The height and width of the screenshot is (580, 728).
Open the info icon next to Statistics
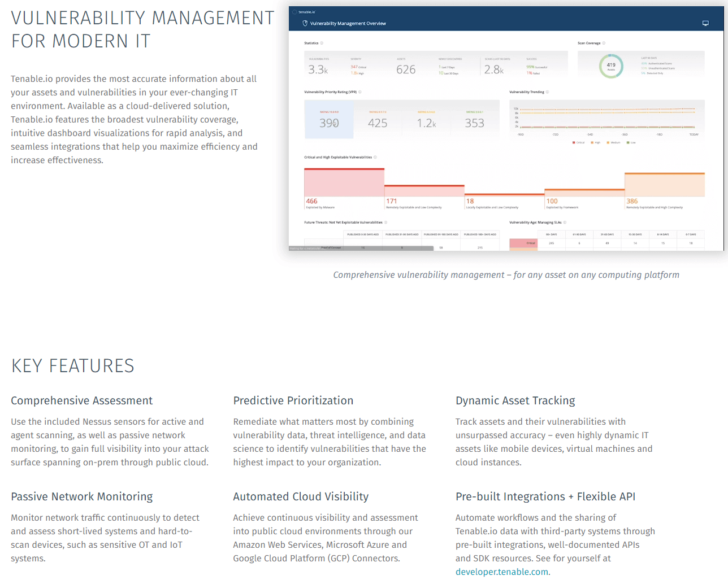(322, 43)
